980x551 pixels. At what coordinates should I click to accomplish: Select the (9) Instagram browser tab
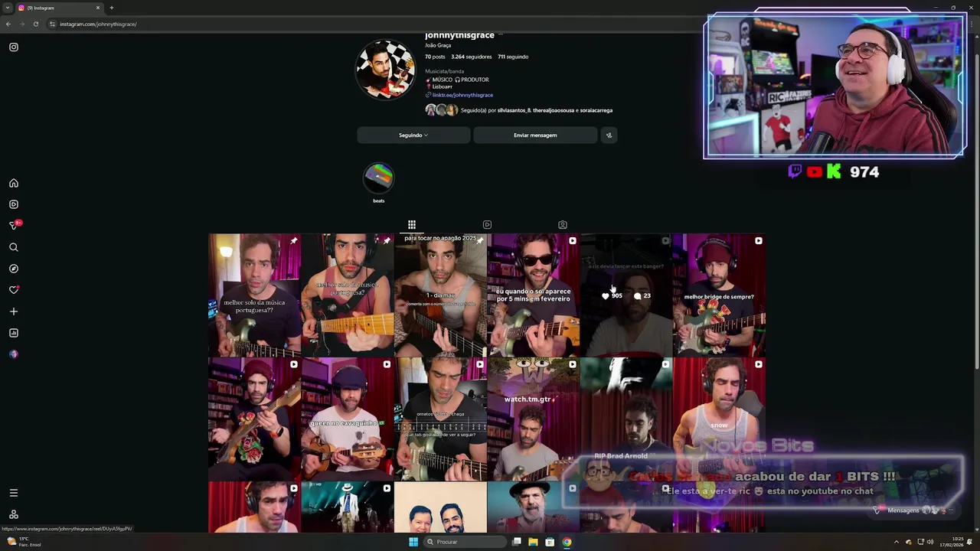(x=57, y=8)
